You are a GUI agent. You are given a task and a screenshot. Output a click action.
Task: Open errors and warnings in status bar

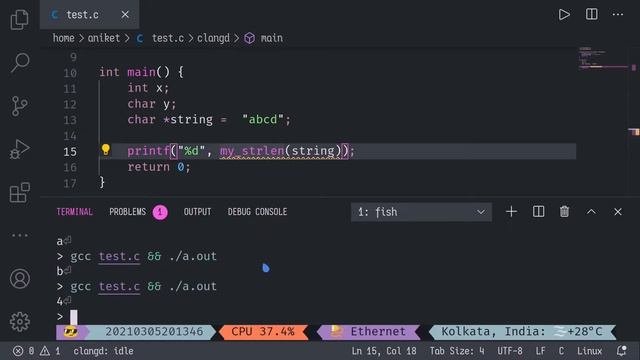point(37,351)
